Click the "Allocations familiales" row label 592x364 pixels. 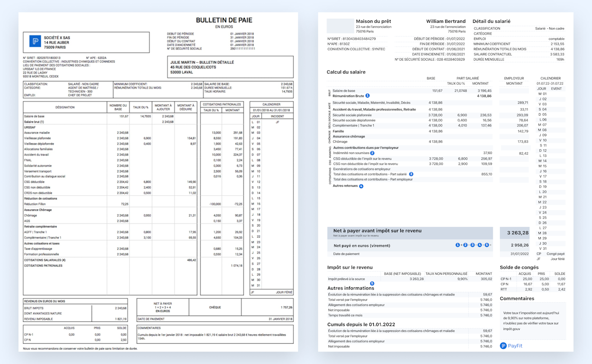coord(37,149)
